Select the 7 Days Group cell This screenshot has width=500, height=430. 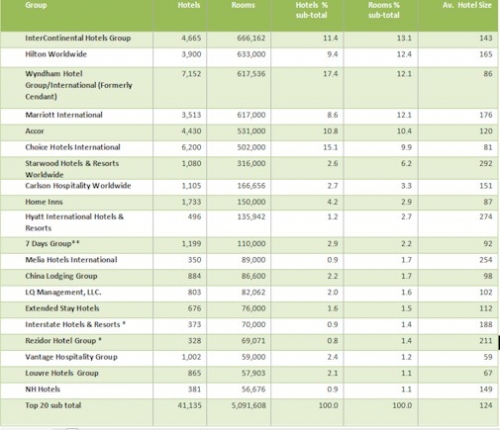tap(53, 244)
